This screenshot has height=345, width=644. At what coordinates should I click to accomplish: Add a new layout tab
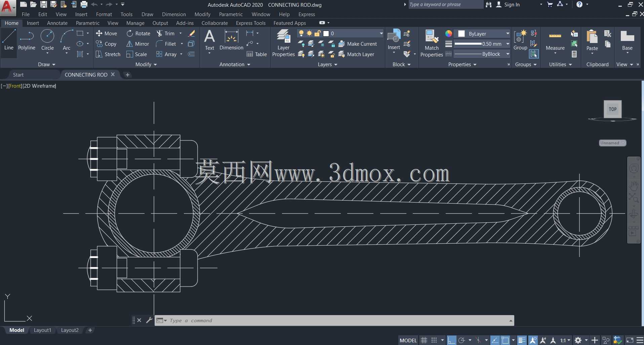pos(90,330)
